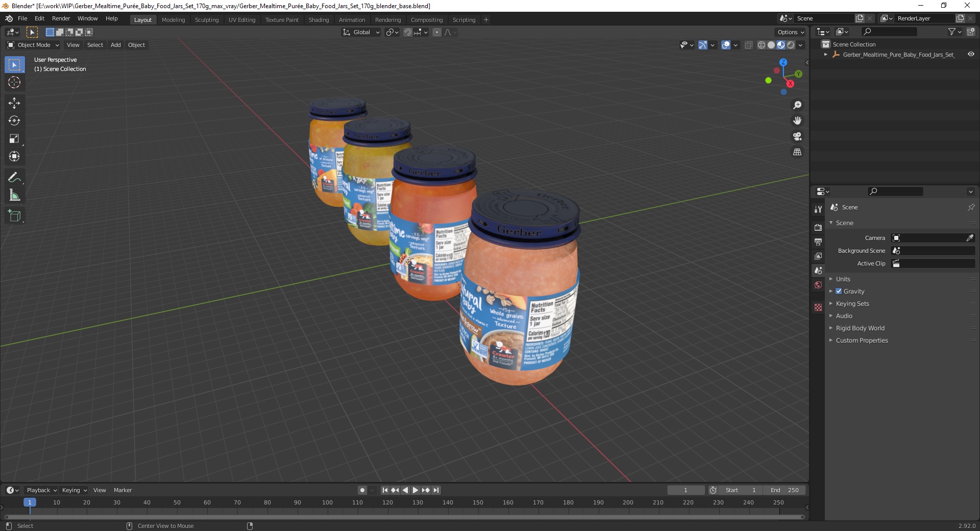Screen dimensions: 980x531
Task: Open the timeline Marker menu
Action: (x=122, y=490)
